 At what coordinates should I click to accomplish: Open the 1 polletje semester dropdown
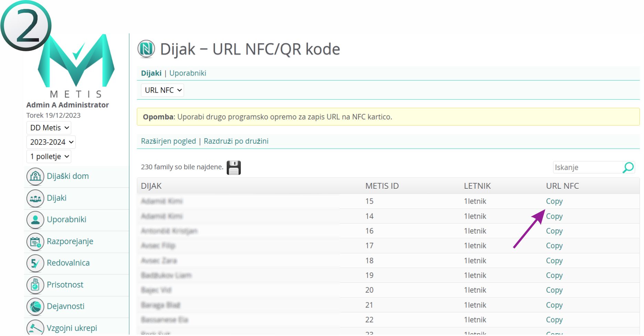coord(49,157)
